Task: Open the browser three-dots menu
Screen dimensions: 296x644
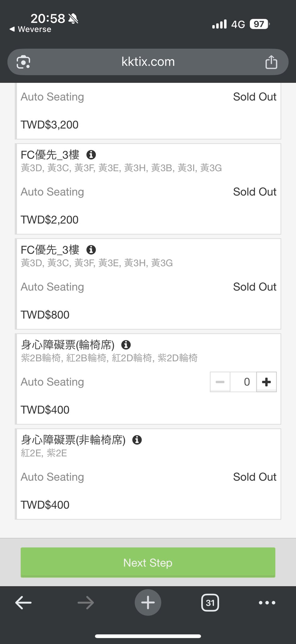Action: 267,603
